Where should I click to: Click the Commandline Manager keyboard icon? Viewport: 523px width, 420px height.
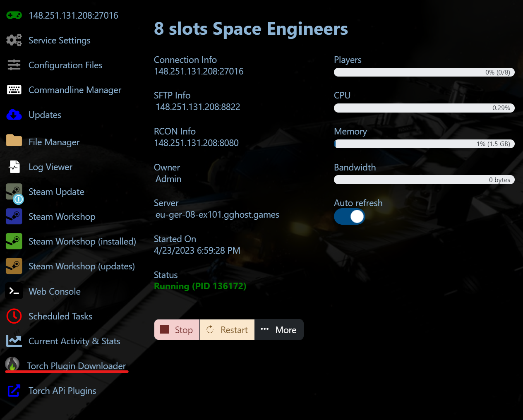tap(14, 90)
